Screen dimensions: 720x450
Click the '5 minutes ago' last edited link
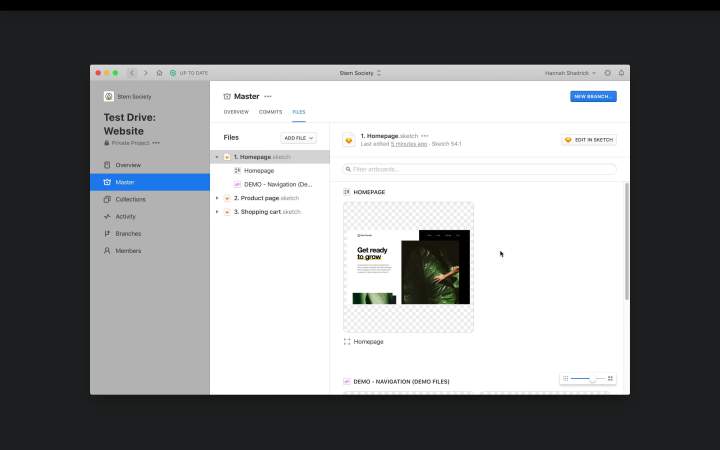(x=409, y=144)
